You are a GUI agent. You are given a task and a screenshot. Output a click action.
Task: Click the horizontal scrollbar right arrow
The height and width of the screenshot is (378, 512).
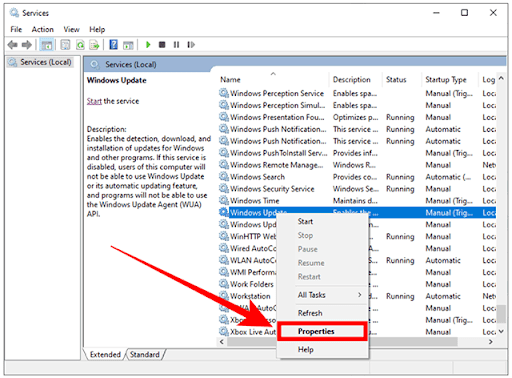click(x=490, y=342)
